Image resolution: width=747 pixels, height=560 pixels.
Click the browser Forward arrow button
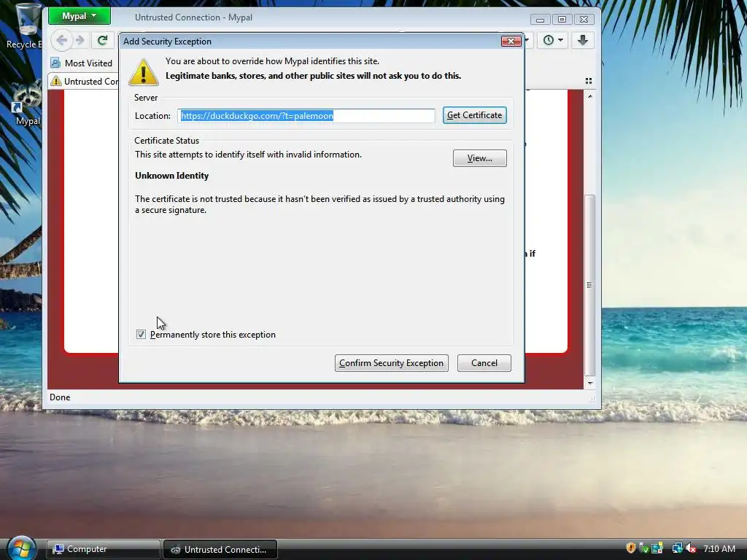(x=80, y=41)
